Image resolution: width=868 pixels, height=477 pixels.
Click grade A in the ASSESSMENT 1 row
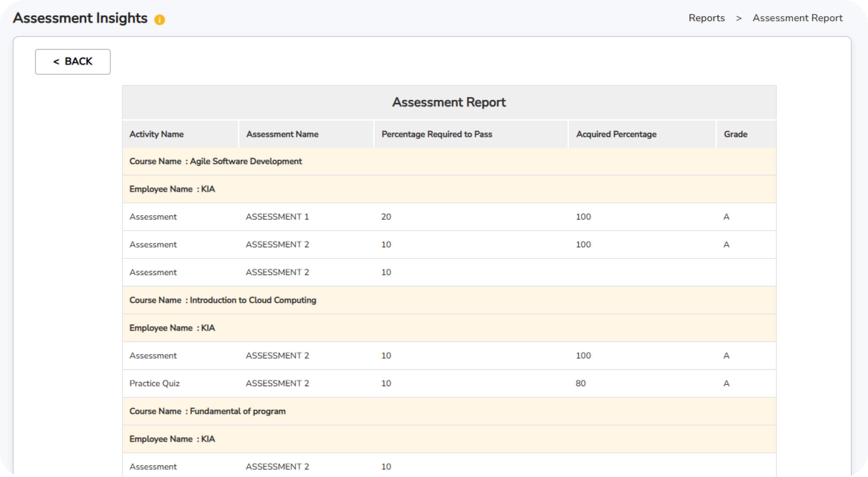726,217
